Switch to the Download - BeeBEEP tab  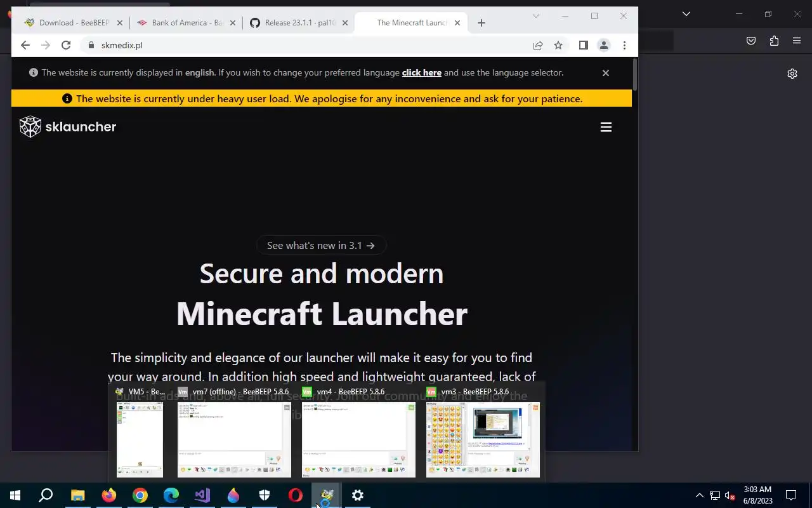[x=73, y=23]
